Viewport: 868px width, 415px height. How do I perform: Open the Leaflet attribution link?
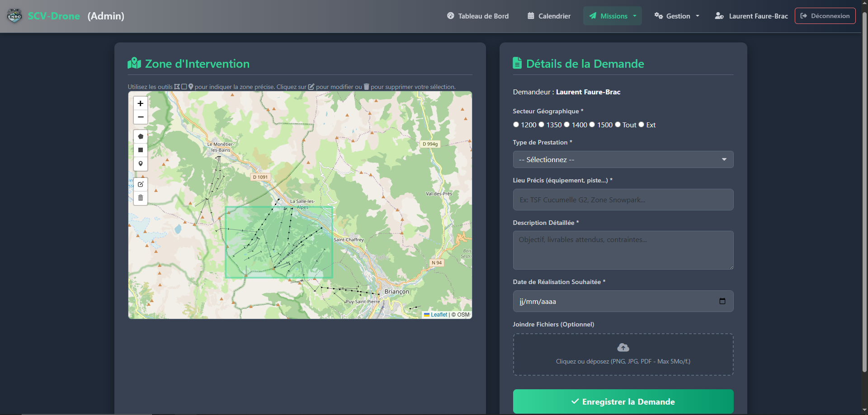pos(436,315)
